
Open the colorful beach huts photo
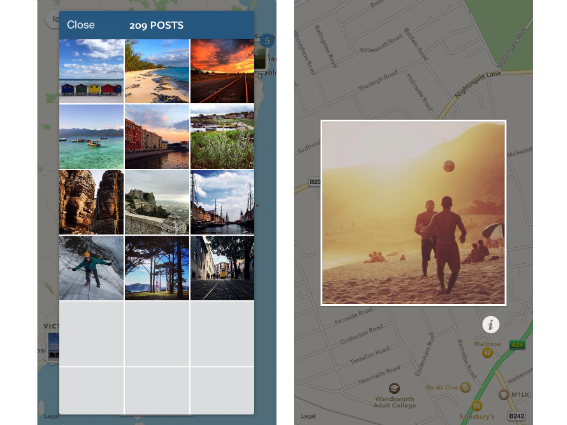point(91,71)
